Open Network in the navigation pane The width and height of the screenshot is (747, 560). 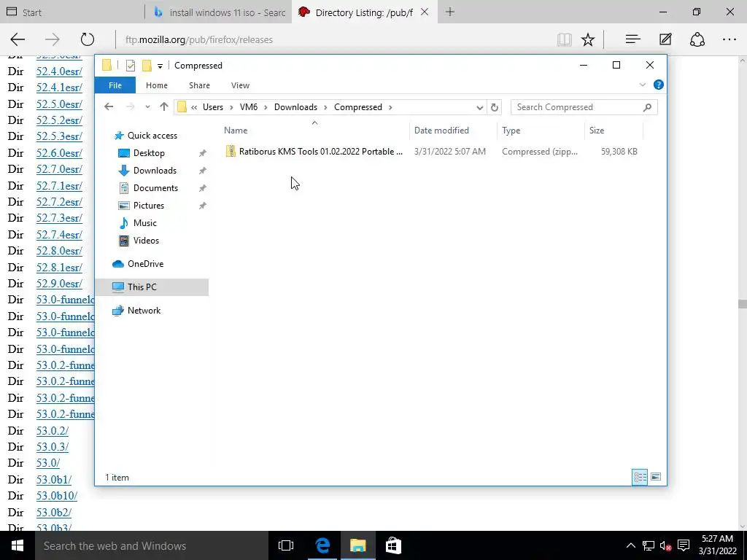(x=144, y=311)
